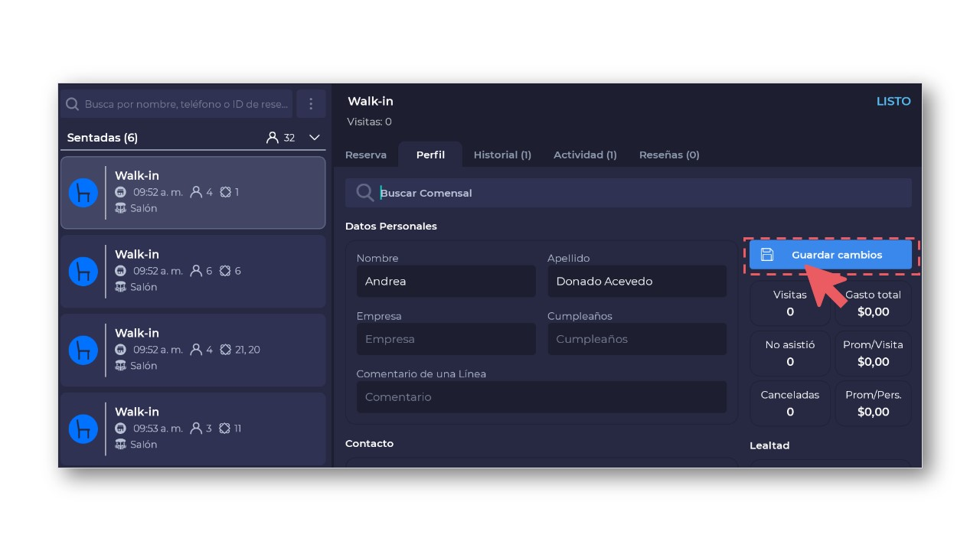Click the Salón area icon on the table 6 card
The image size is (980, 551).
120,287
